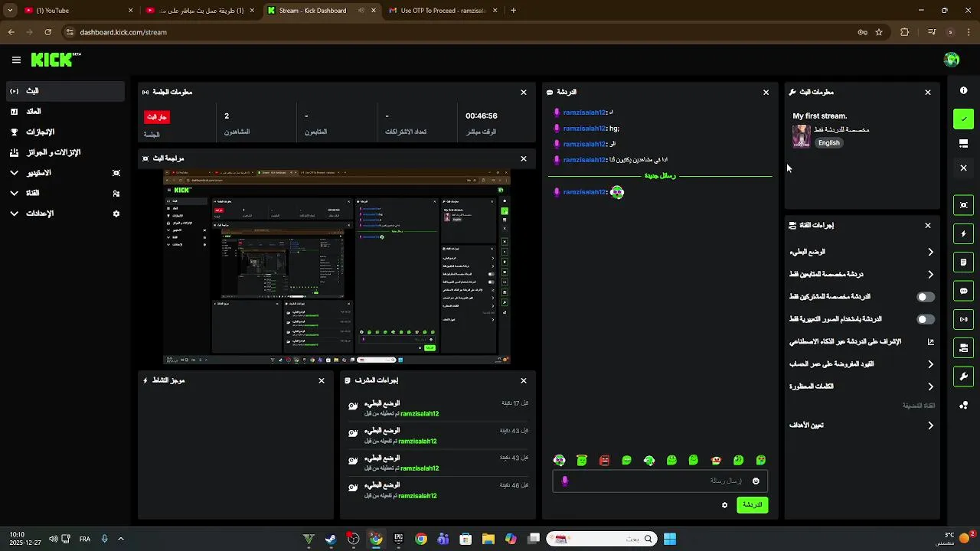Image resolution: width=980 pixels, height=551 pixels.
Task: Close the moderator actions panel
Action: pos(524,380)
